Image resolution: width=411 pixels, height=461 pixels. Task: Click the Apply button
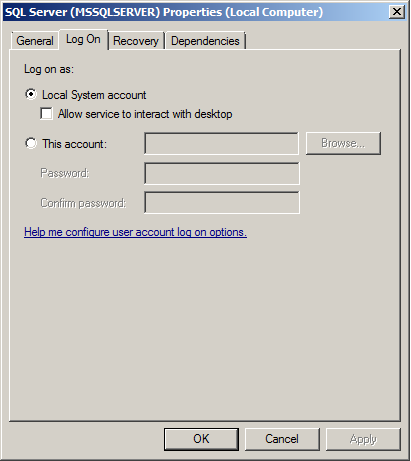[x=363, y=439]
